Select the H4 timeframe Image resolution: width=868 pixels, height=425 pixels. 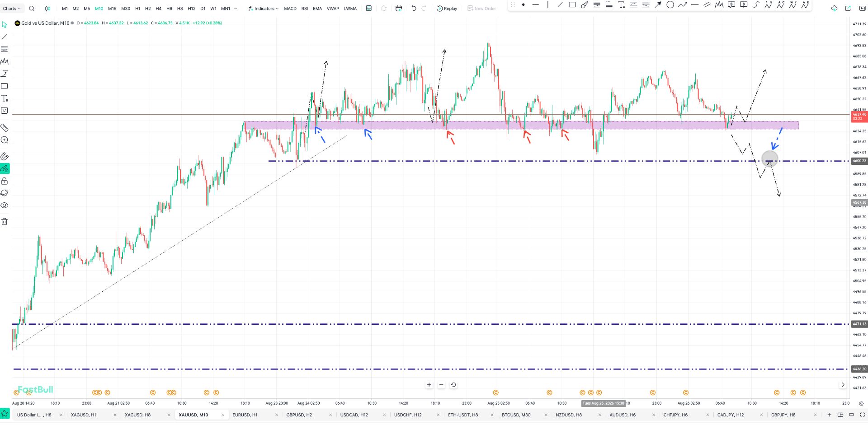158,9
